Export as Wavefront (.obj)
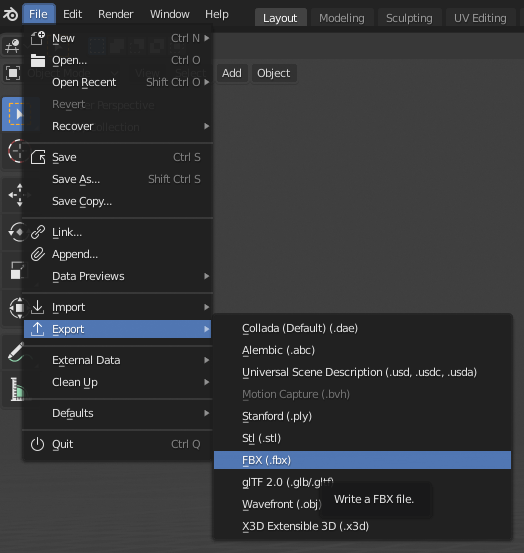The image size is (524, 553). [x=362, y=504]
